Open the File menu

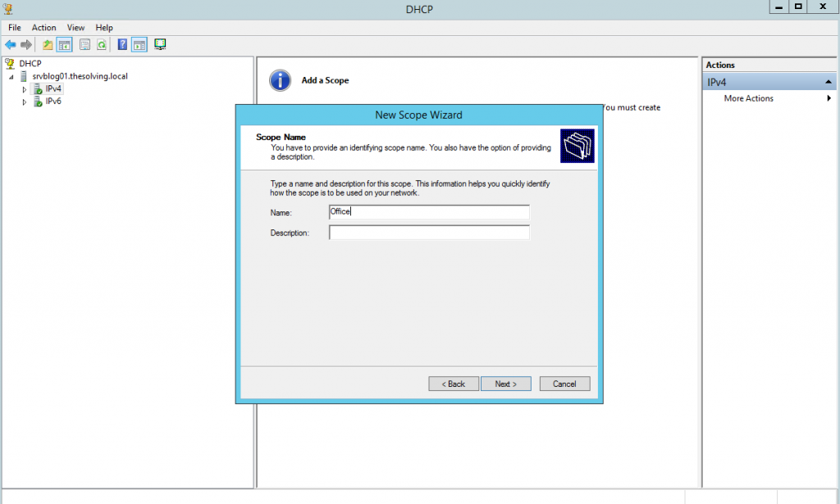click(15, 27)
